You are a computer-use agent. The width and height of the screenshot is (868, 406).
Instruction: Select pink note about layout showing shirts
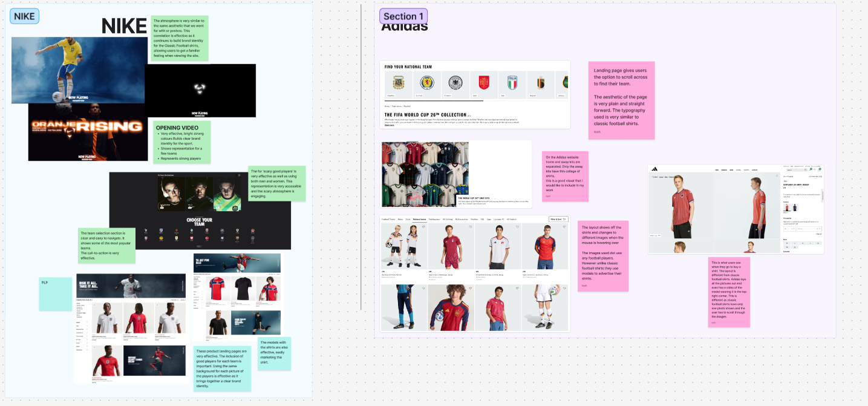[x=603, y=256]
